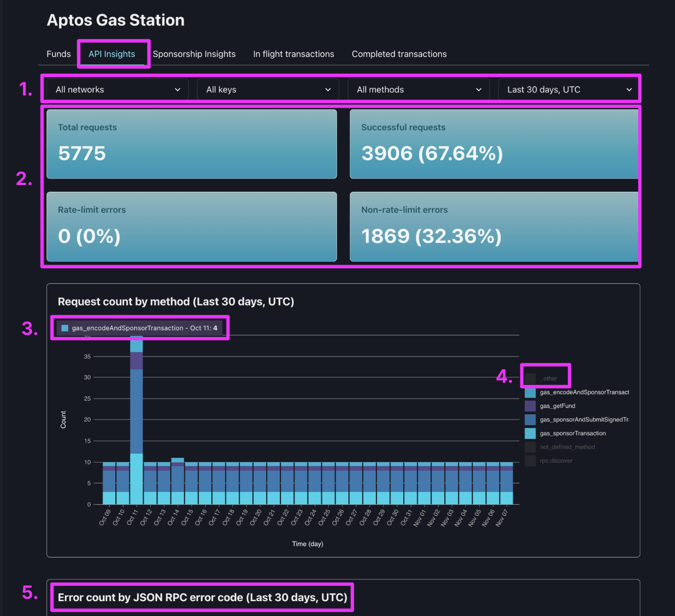Click the Oct 11 bar in chart

(x=137, y=420)
